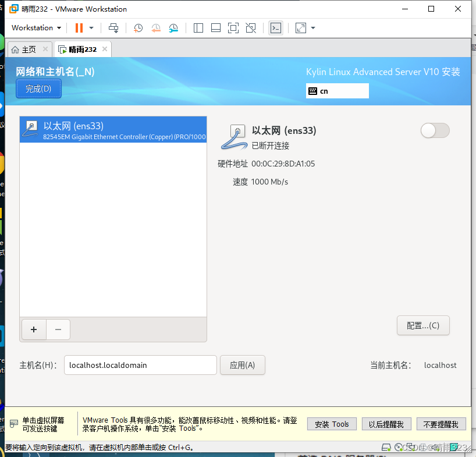Click the home icon on 主页 tab
476x457 pixels.
pyautogui.click(x=15, y=49)
